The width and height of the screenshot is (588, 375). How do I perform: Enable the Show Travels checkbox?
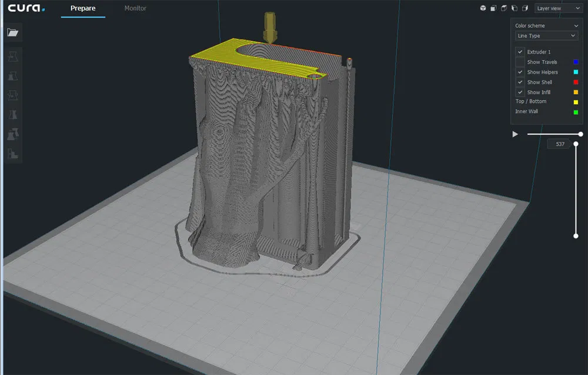coord(520,62)
